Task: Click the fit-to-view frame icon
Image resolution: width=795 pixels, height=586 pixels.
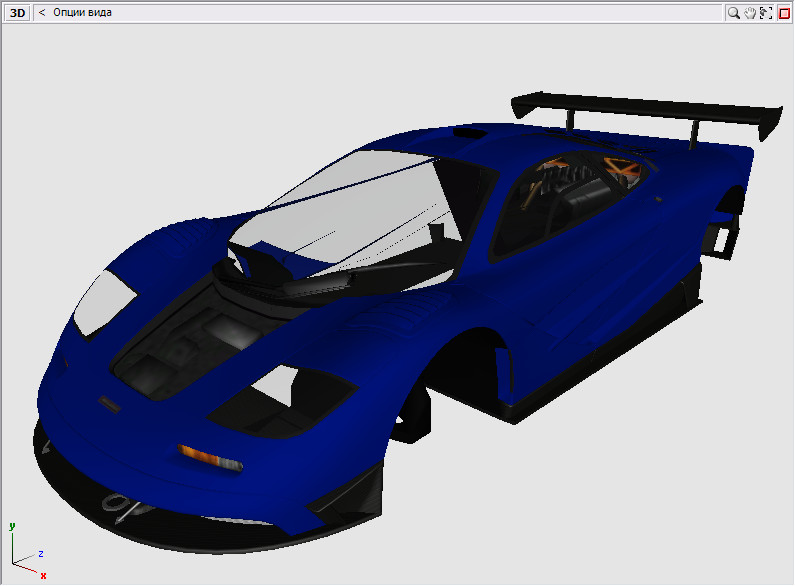Action: pos(766,13)
